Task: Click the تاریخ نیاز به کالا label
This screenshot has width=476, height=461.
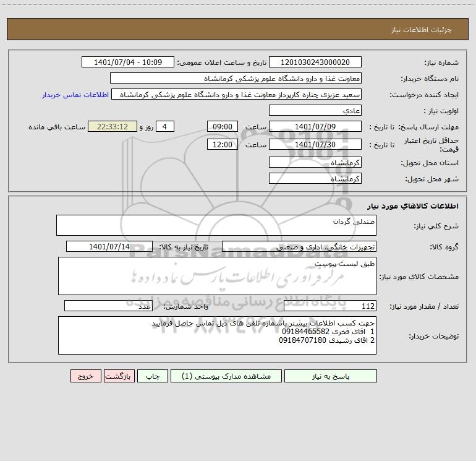Action: tap(184, 247)
